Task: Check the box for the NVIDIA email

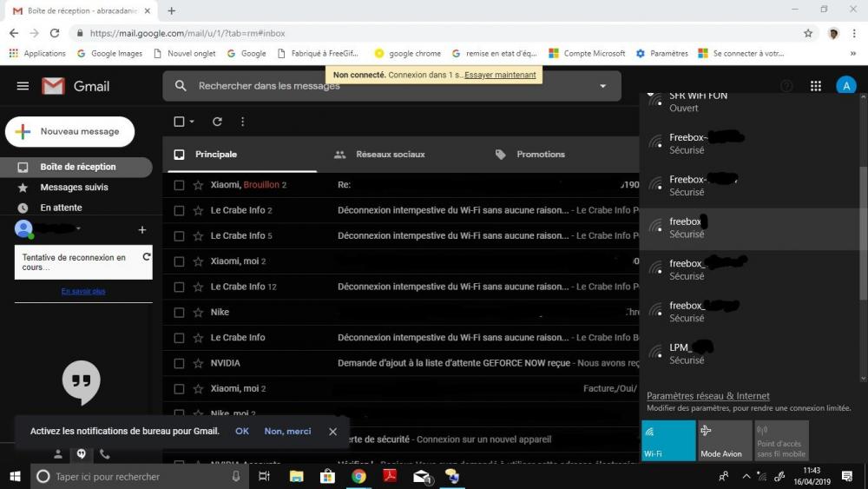Action: pos(179,363)
